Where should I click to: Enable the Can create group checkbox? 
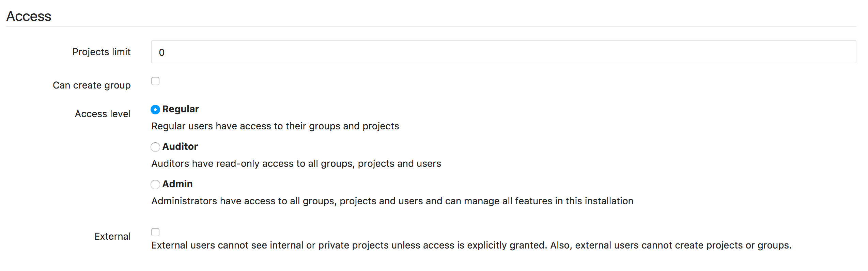click(155, 81)
